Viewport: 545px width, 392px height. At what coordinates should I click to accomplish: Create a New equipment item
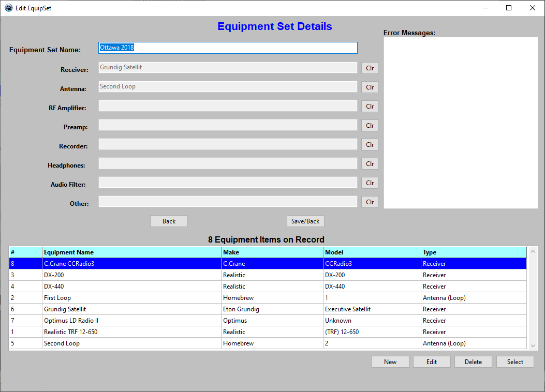click(390, 362)
